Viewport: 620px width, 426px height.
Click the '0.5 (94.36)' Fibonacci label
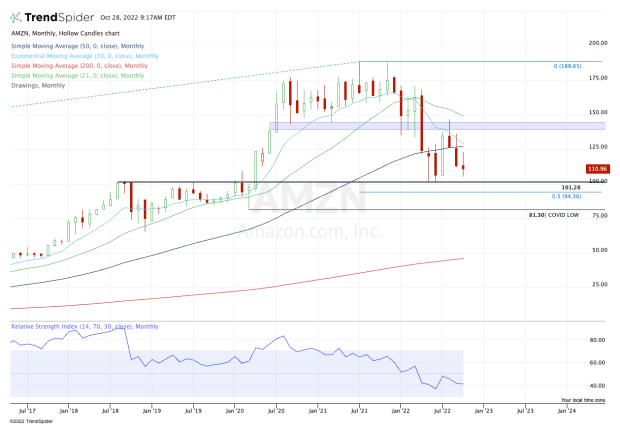567,197
